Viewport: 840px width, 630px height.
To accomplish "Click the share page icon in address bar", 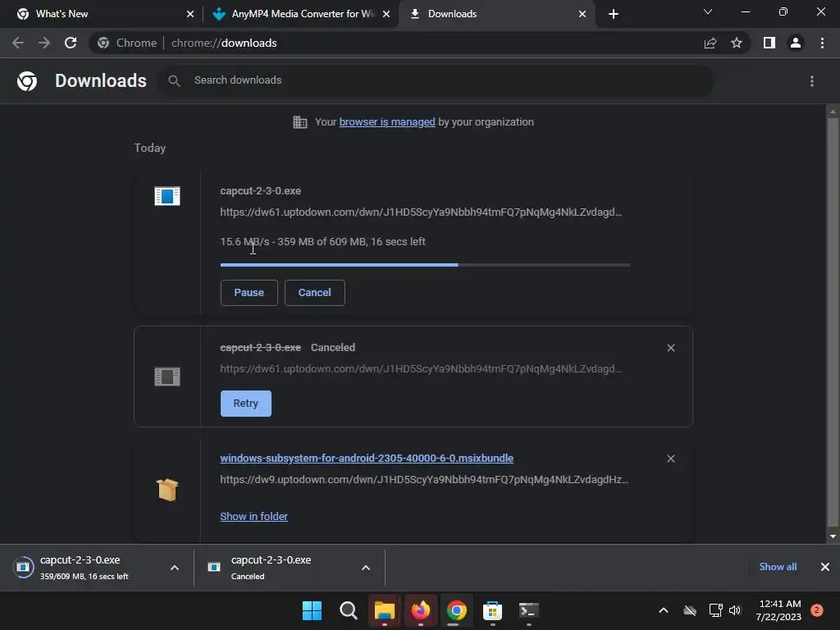I will [x=710, y=43].
